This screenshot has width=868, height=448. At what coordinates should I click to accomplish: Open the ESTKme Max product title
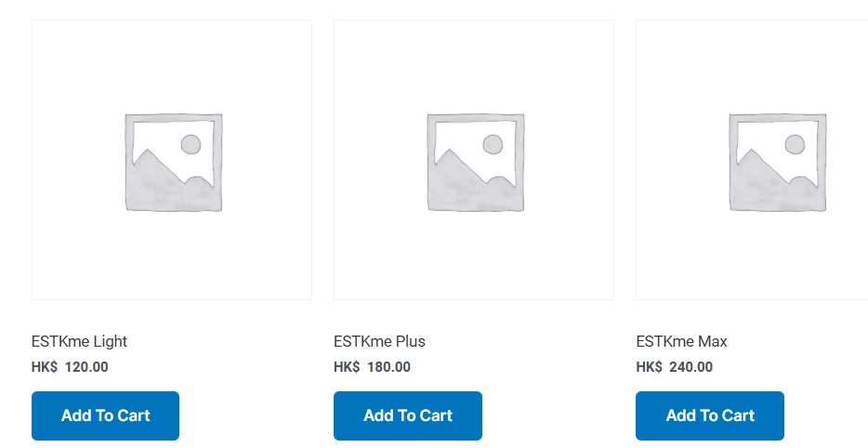(681, 341)
